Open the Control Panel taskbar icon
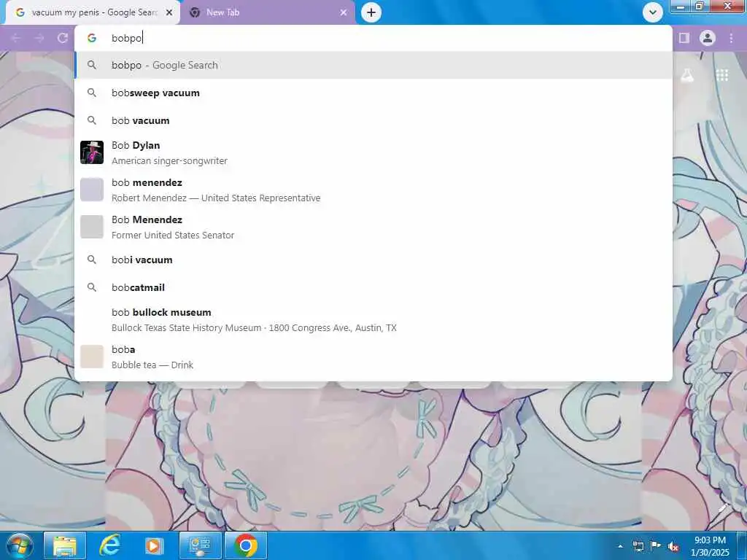747x560 pixels. click(x=200, y=545)
